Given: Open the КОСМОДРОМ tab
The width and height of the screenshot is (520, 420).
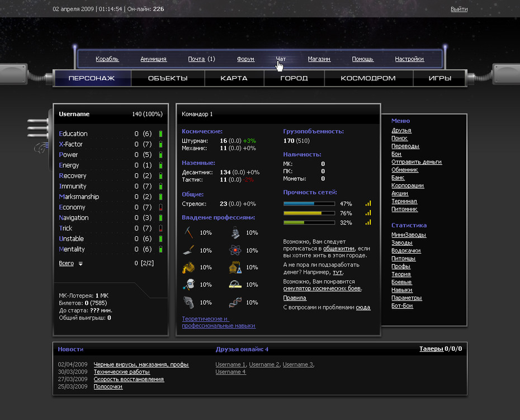Looking at the screenshot, I should 368,78.
